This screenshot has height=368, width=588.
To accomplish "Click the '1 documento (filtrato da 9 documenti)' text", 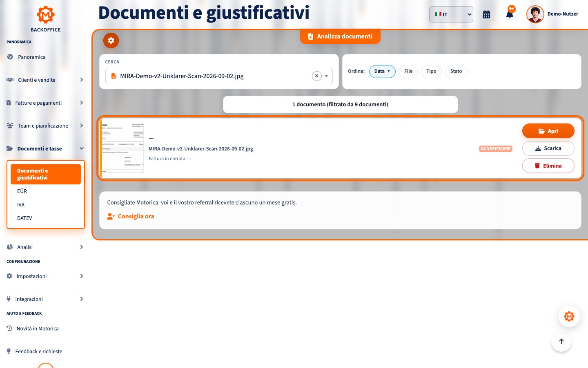I will point(340,104).
